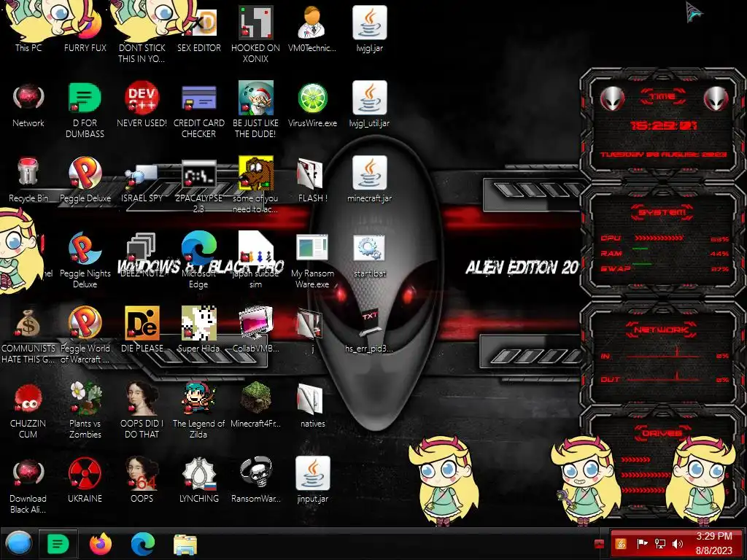747x560 pixels.
Task: Click the Start orb button
Action: 18,543
